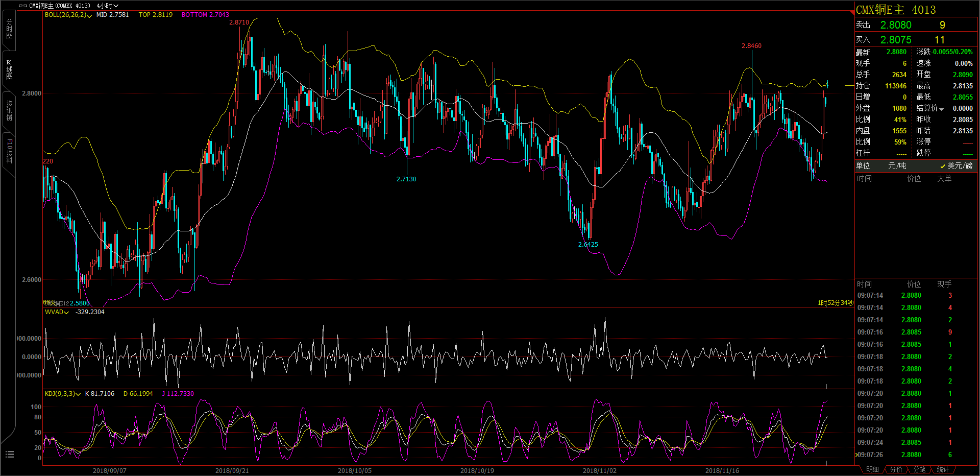Select the 09:07:16 trade row with volume 9

pos(916,332)
